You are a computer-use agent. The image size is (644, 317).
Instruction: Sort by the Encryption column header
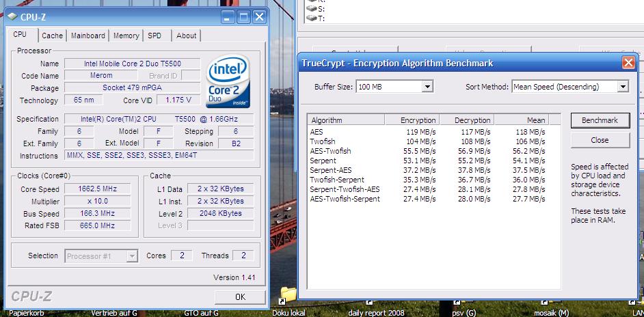pos(412,120)
